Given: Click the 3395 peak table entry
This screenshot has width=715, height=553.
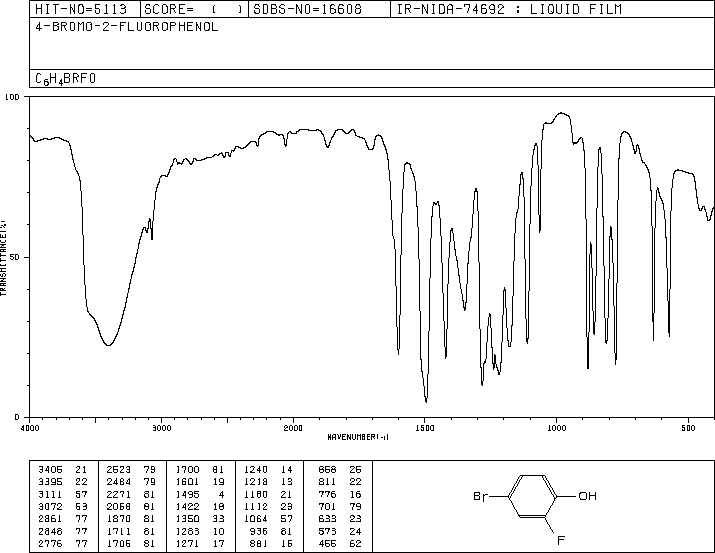Looking at the screenshot, I should pyautogui.click(x=50, y=482).
